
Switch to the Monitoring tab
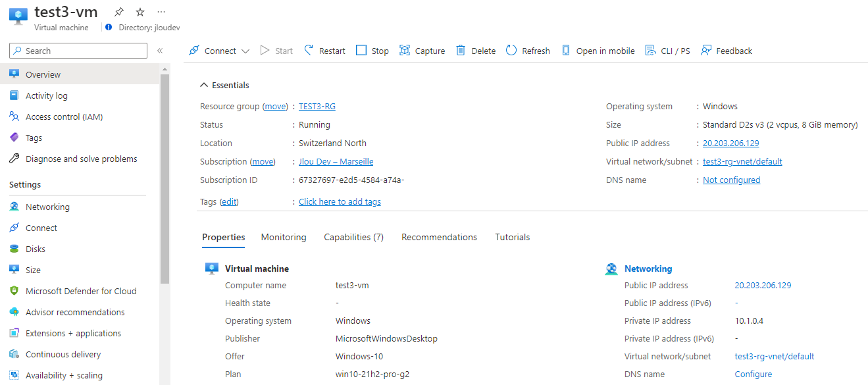284,237
